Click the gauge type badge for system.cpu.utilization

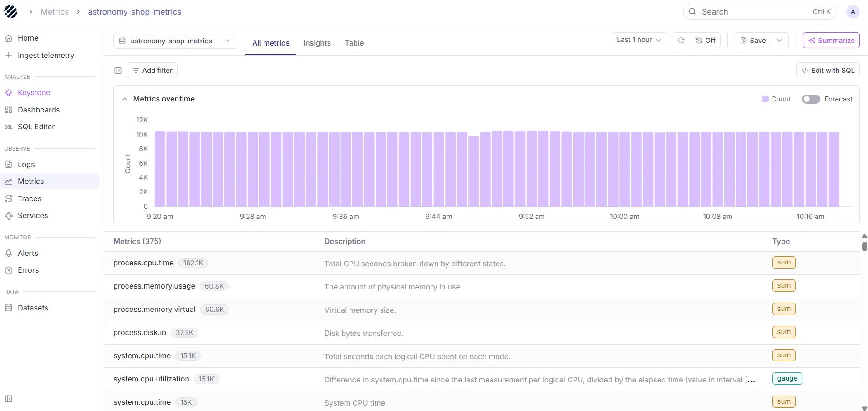[787, 378]
